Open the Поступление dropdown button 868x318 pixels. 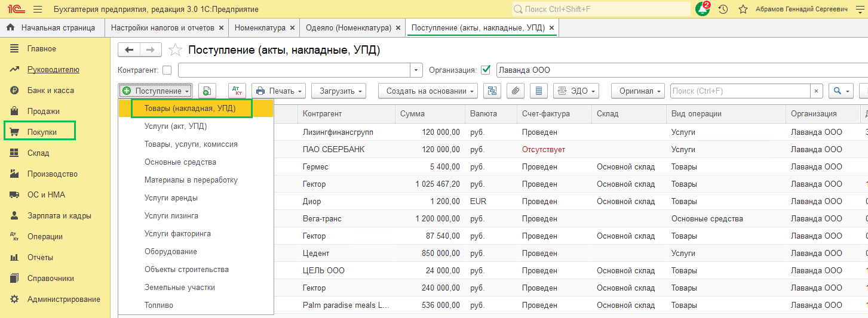coord(155,91)
